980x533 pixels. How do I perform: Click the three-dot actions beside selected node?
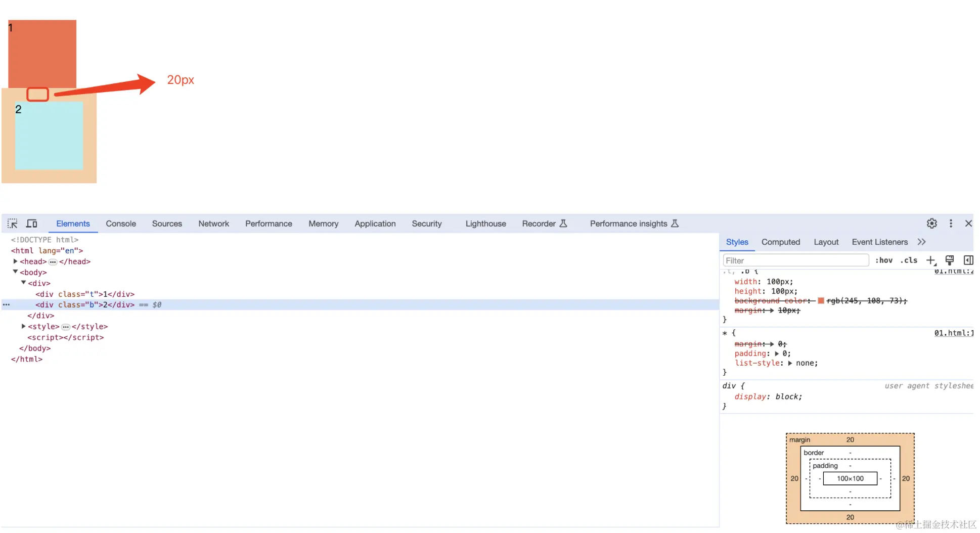(x=6, y=305)
